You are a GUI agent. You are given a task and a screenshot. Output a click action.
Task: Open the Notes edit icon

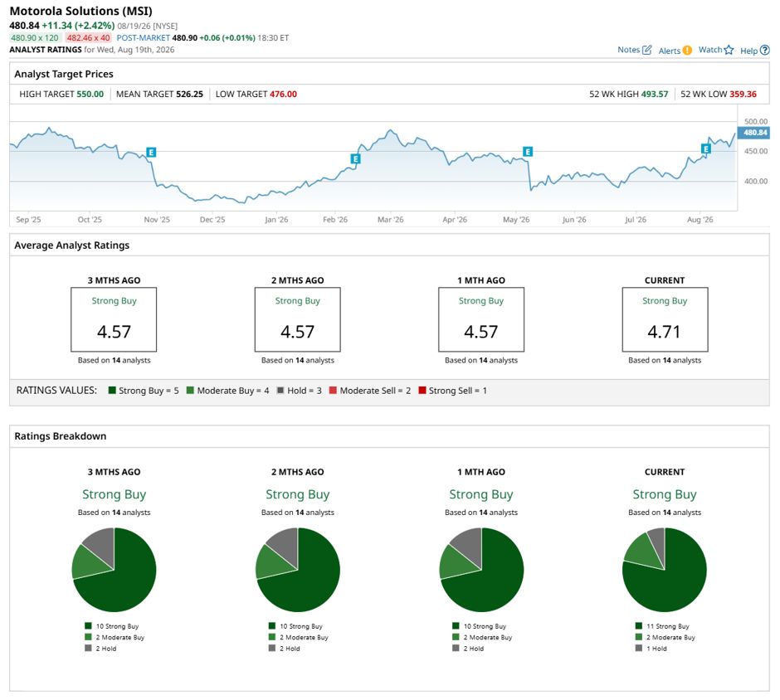[646, 50]
